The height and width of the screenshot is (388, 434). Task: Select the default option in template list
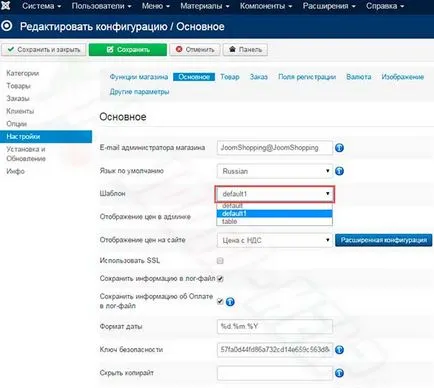pos(274,206)
